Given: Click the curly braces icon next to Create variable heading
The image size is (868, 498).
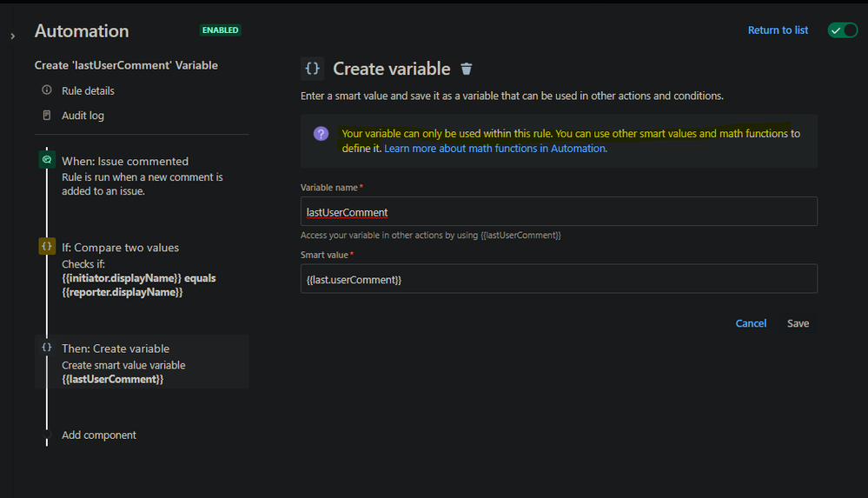Looking at the screenshot, I should (x=312, y=69).
